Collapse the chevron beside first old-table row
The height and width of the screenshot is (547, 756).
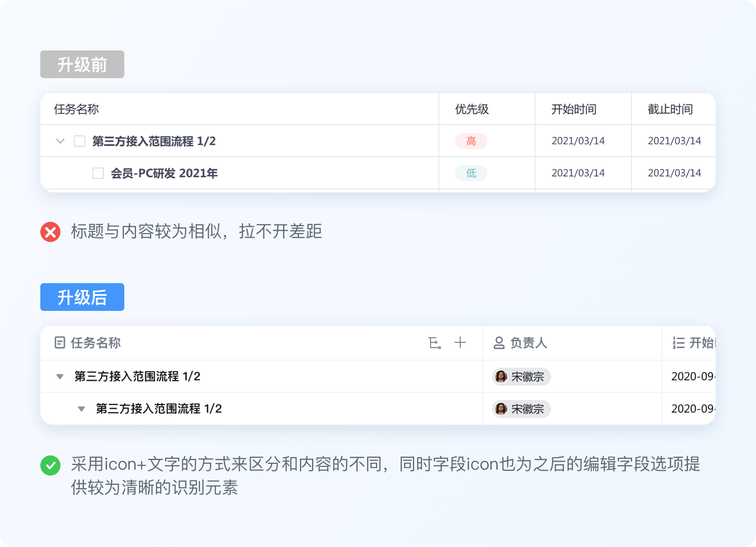pyautogui.click(x=60, y=141)
